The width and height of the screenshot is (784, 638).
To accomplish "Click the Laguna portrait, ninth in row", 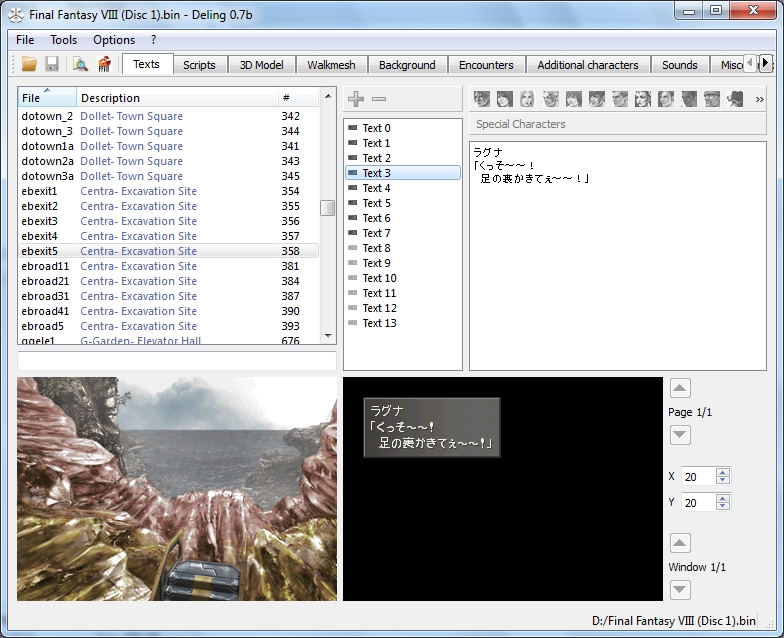I will (666, 99).
